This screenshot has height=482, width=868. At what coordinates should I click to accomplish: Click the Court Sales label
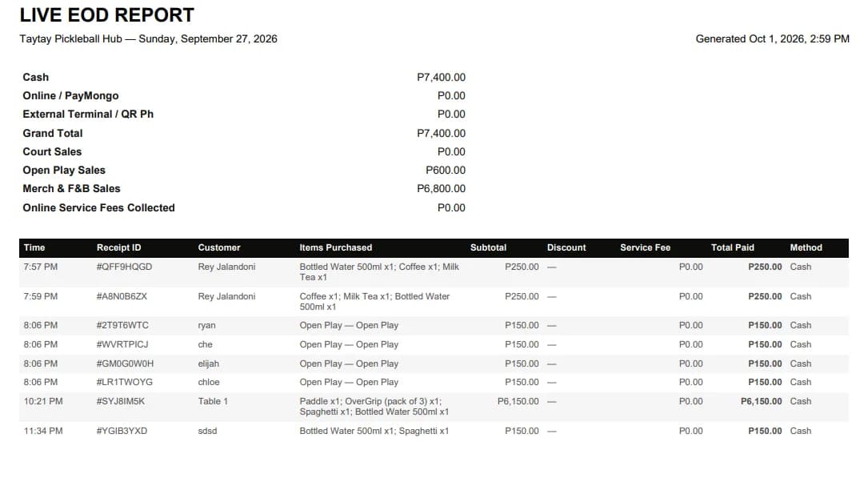click(x=52, y=151)
